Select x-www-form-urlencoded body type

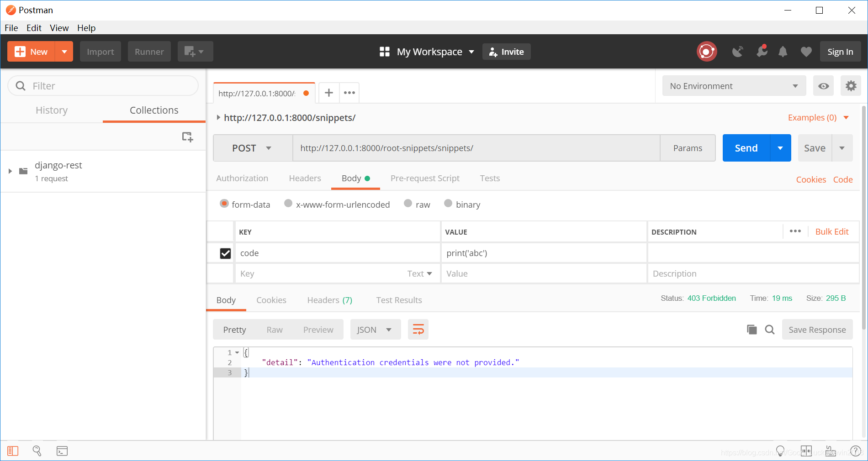point(288,204)
